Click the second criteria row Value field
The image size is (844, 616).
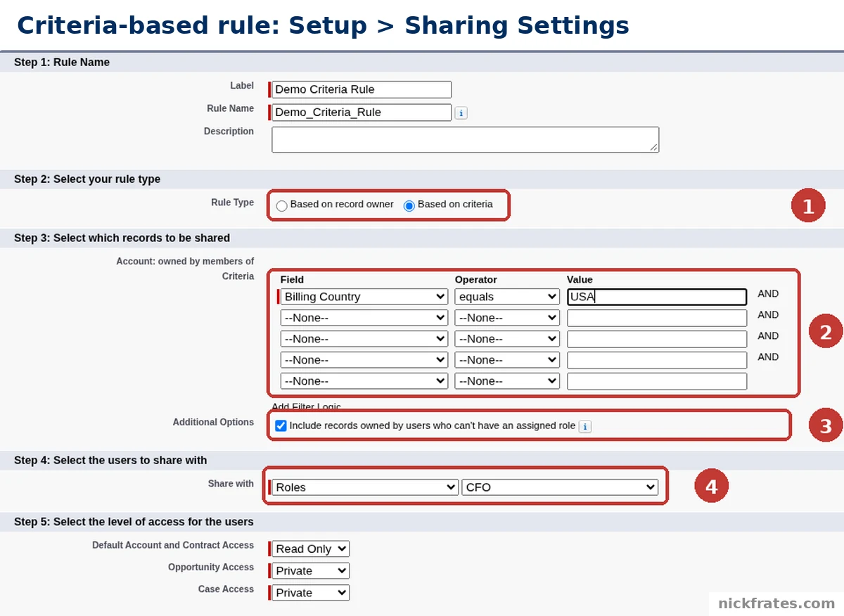tap(657, 318)
